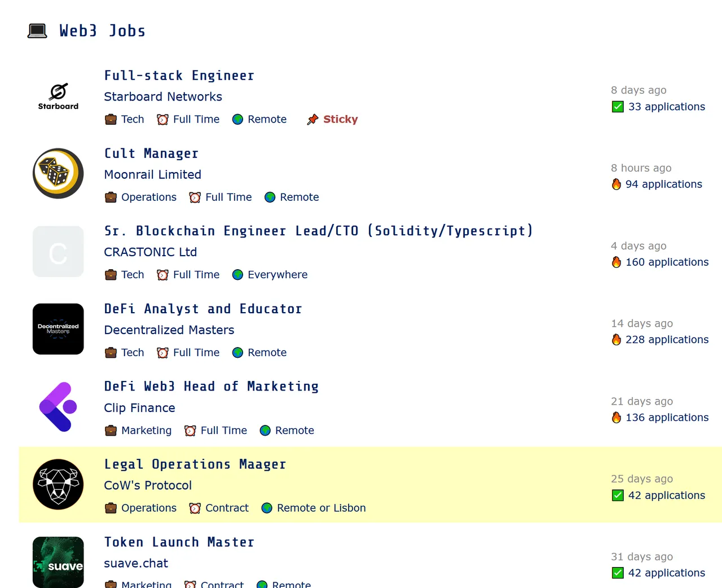Visit the CRASTONIC Ltd company page
Image resolution: width=722 pixels, height=588 pixels.
coord(151,252)
